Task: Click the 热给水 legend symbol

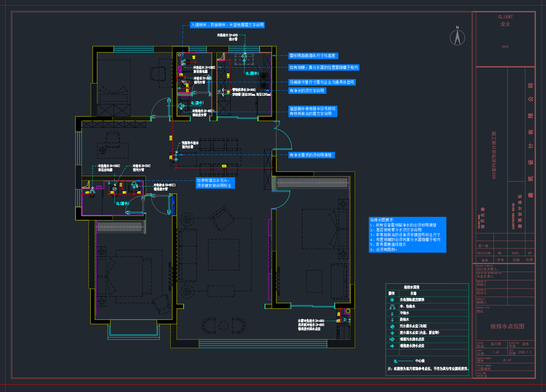Action: [x=392, y=320]
